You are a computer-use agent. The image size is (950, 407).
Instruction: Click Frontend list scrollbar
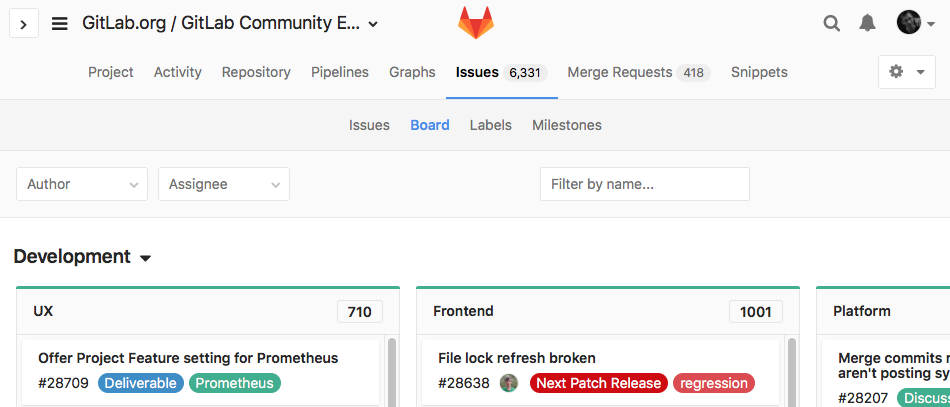791,372
